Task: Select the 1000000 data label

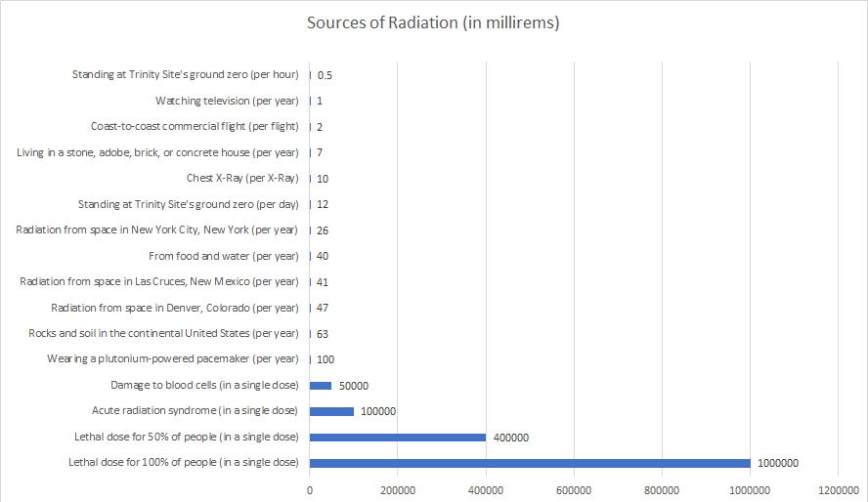Action: (x=778, y=463)
